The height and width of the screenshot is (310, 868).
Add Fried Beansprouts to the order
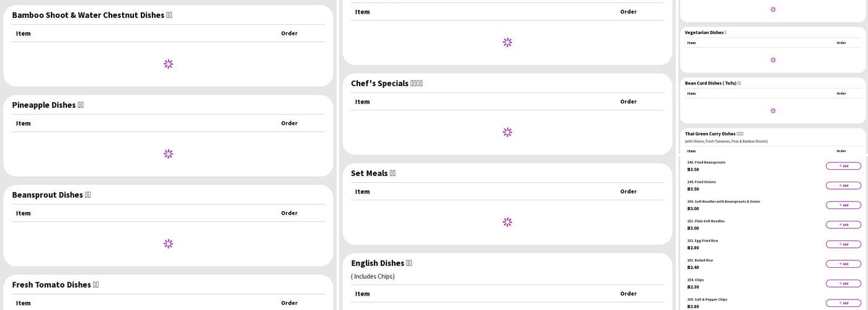pyautogui.click(x=843, y=166)
